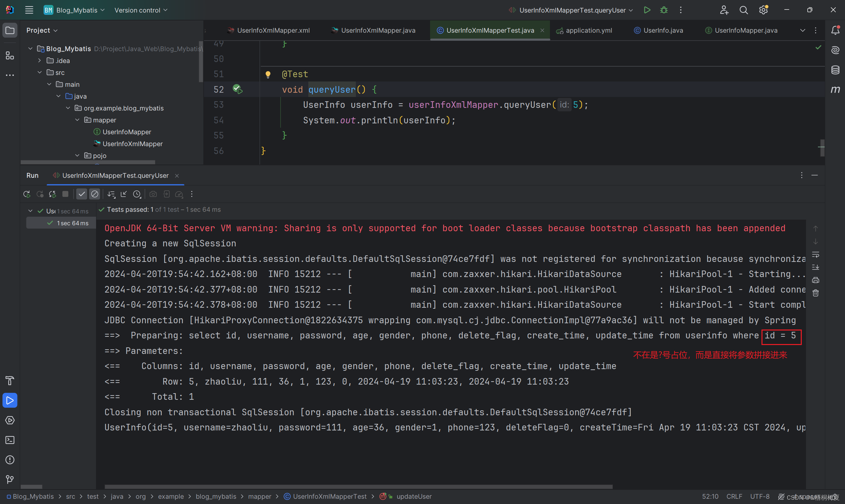Toggle soft-wrap in console
This screenshot has height=504, width=845.
coord(815,254)
